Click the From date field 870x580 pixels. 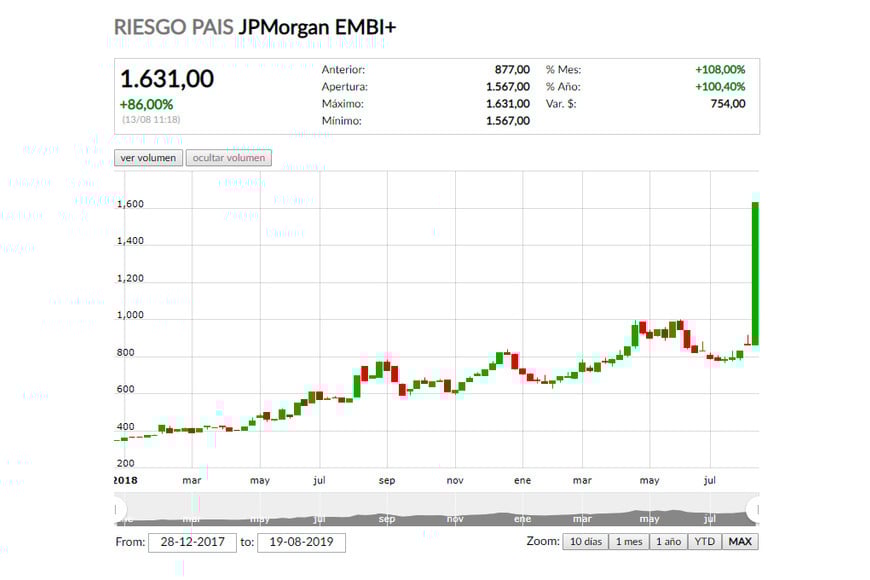pyautogui.click(x=192, y=543)
